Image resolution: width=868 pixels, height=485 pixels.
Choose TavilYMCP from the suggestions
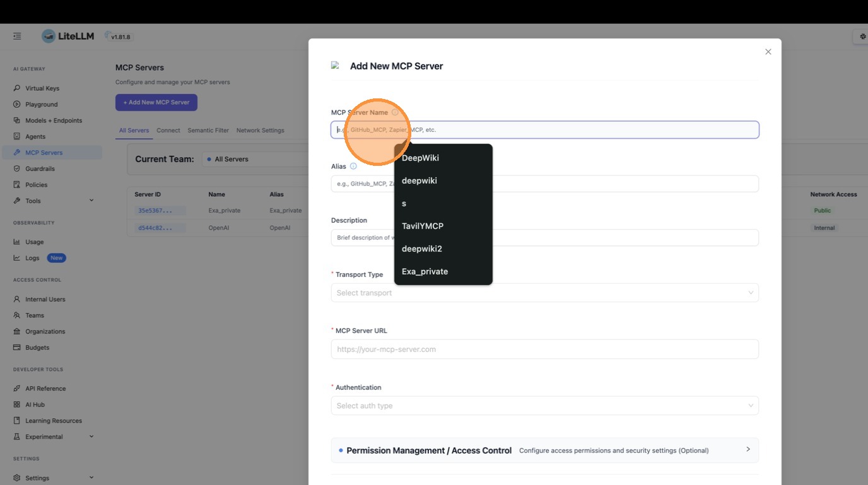tap(443, 226)
